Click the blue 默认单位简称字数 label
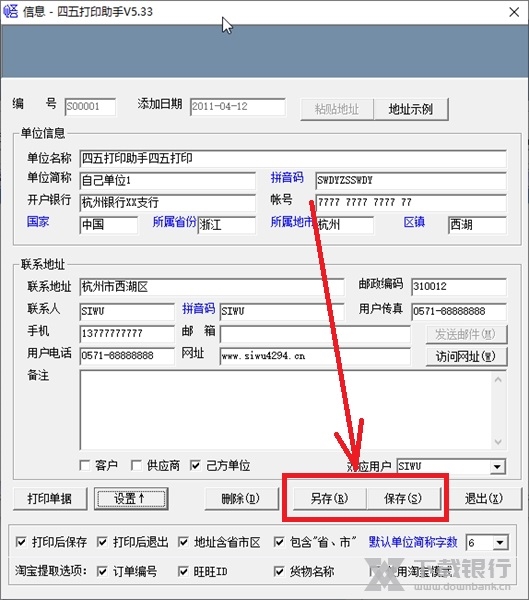This screenshot has width=529, height=600. pos(413,542)
